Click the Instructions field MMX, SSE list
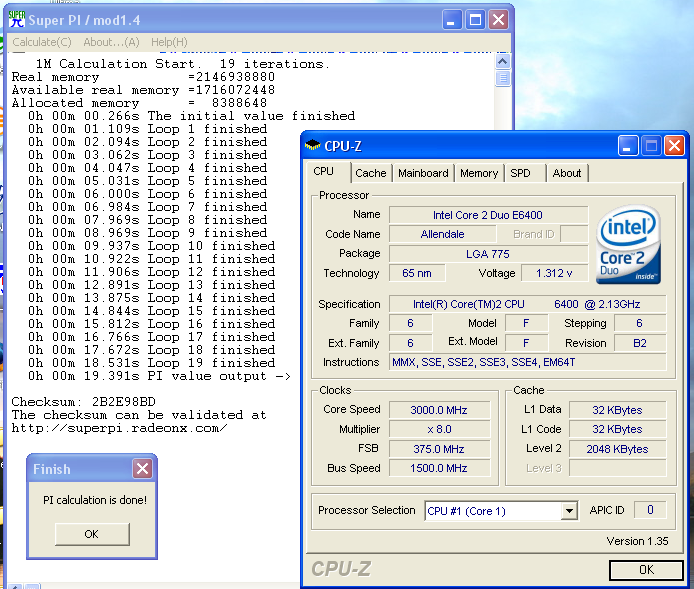The width and height of the screenshot is (694, 589). [x=527, y=362]
